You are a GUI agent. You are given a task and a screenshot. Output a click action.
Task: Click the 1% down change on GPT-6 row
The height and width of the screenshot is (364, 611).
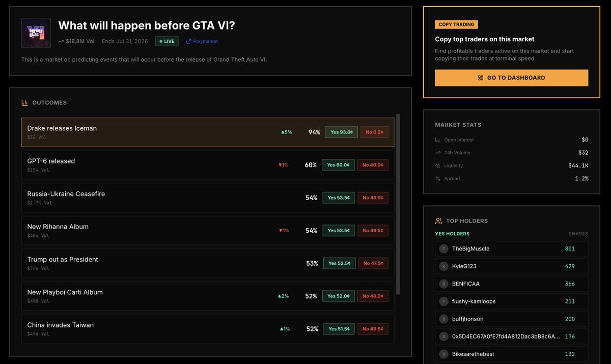(284, 165)
